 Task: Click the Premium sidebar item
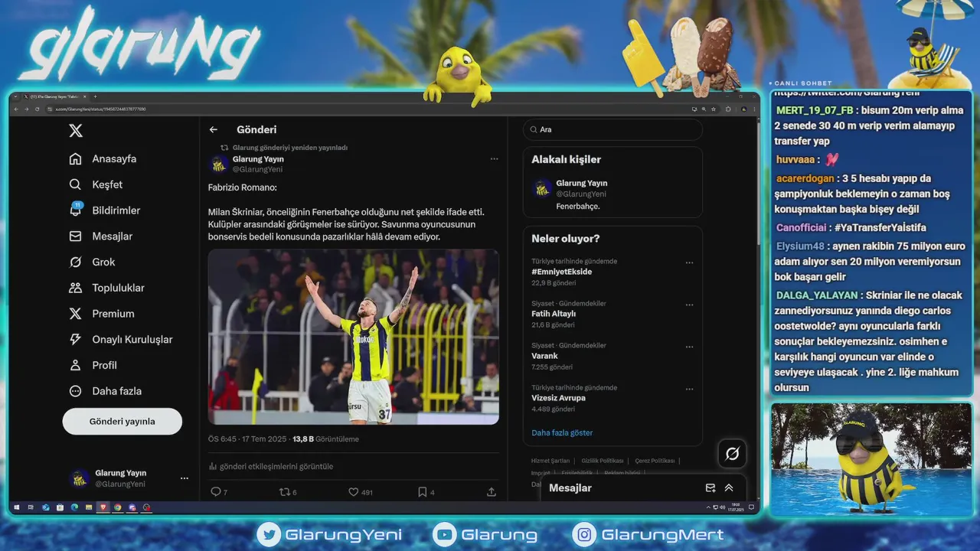pyautogui.click(x=102, y=314)
